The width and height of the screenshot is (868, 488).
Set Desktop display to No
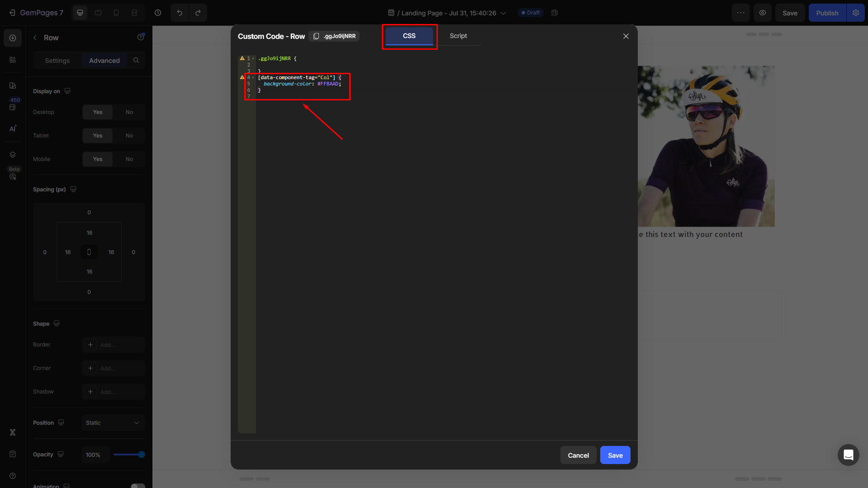pos(129,112)
